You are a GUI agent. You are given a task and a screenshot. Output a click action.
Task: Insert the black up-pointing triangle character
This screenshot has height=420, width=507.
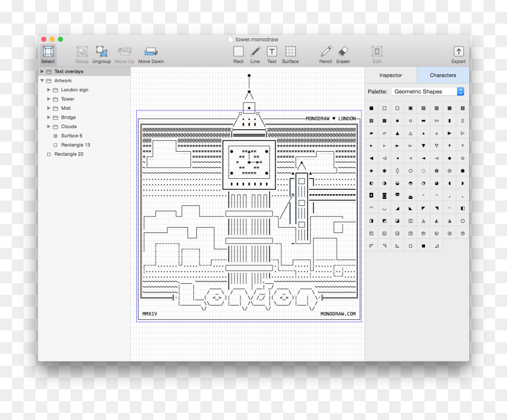coord(397,133)
